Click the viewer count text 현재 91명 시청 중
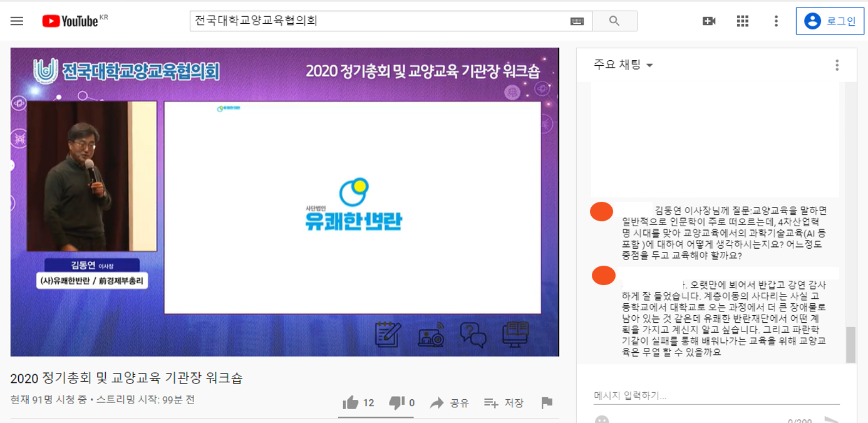 click(x=50, y=400)
